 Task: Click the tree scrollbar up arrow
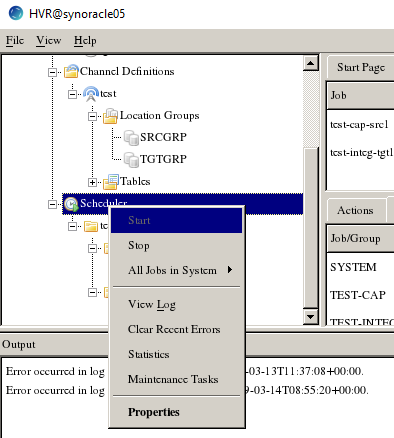tap(311, 63)
